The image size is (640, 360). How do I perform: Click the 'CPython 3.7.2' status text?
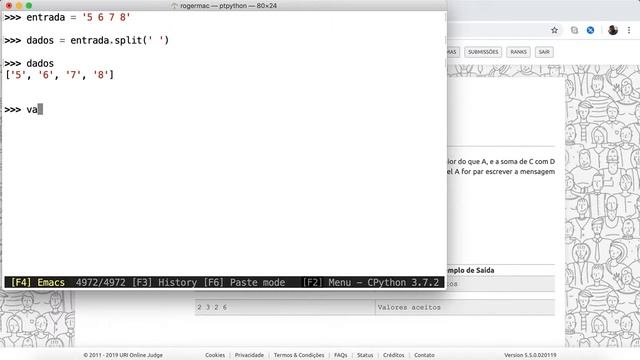coord(403,282)
